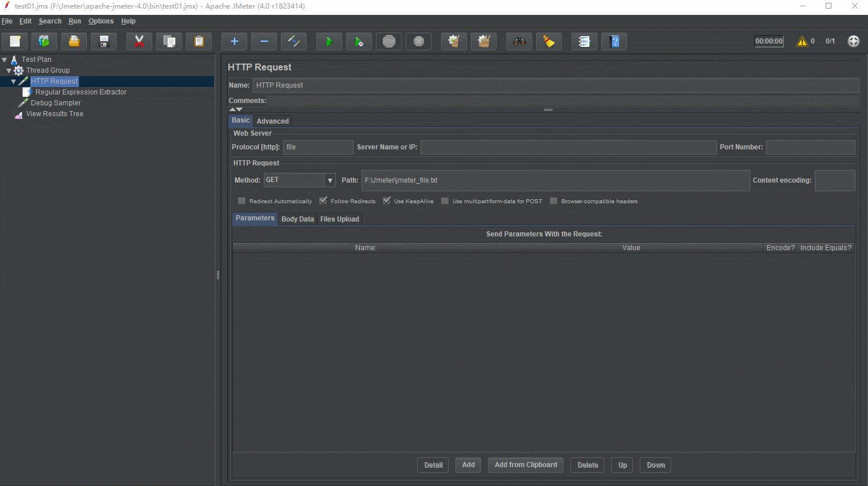Screen dimensions: 868x486
Task: Click the Port Number field
Action: (x=811, y=147)
